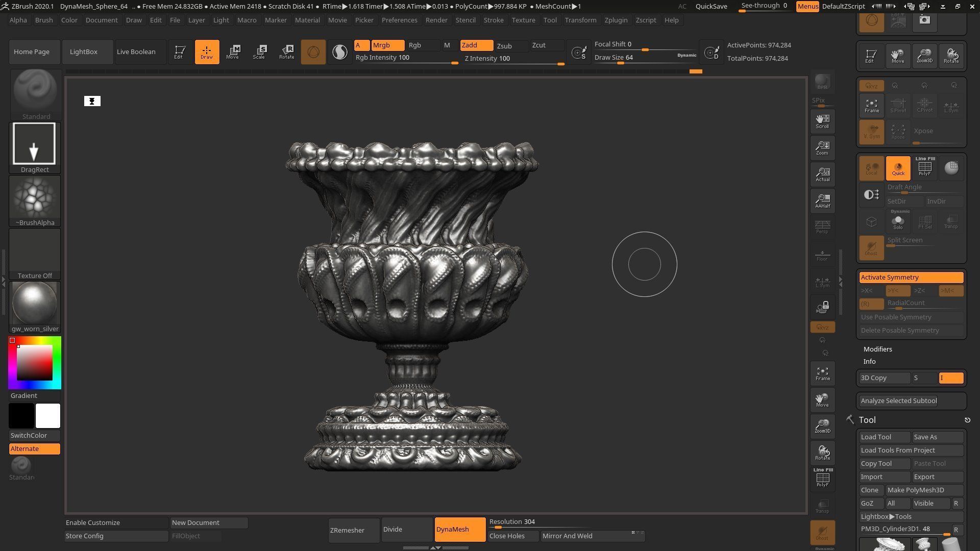Open the Standard brush selector thumbnail
The image size is (980, 551).
pyautogui.click(x=35, y=95)
